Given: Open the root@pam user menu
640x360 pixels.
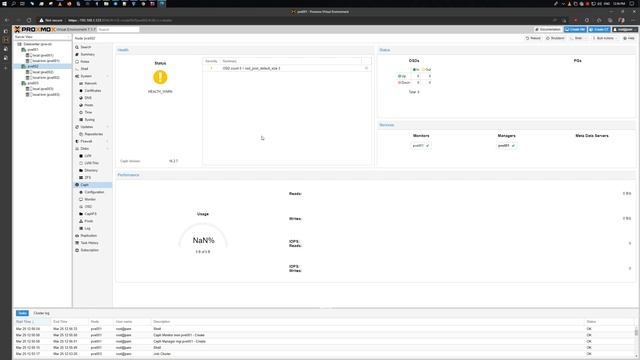Looking at the screenshot, I should tap(625, 29).
